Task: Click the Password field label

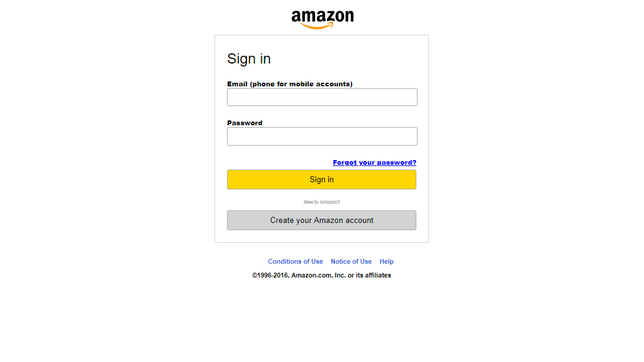Action: (x=245, y=123)
